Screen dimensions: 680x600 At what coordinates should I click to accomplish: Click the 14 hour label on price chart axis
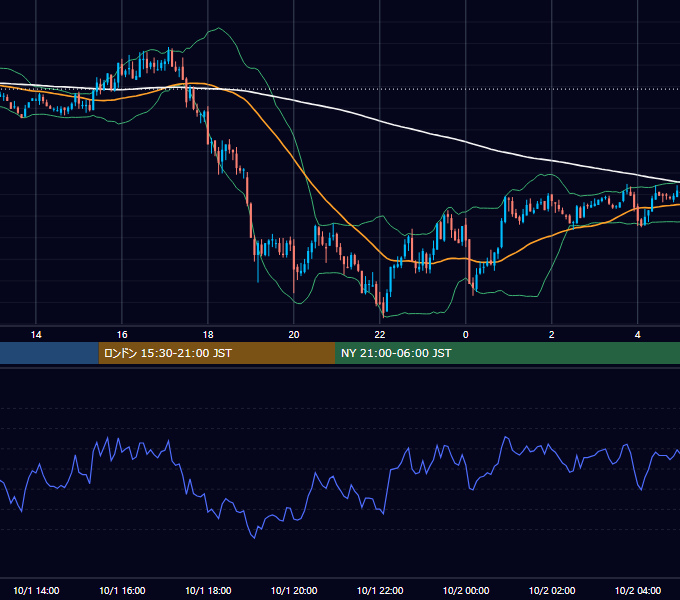[36, 335]
